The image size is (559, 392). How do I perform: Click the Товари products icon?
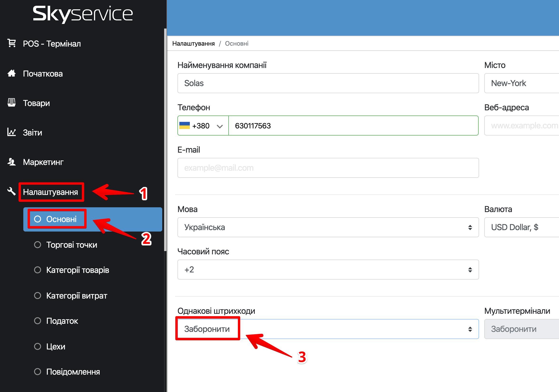point(11,103)
